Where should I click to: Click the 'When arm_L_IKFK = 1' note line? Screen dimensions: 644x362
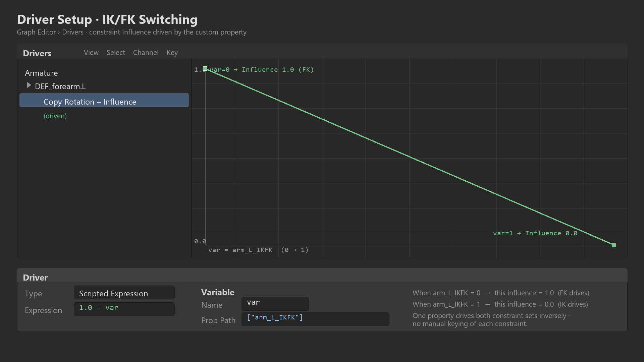500,304
